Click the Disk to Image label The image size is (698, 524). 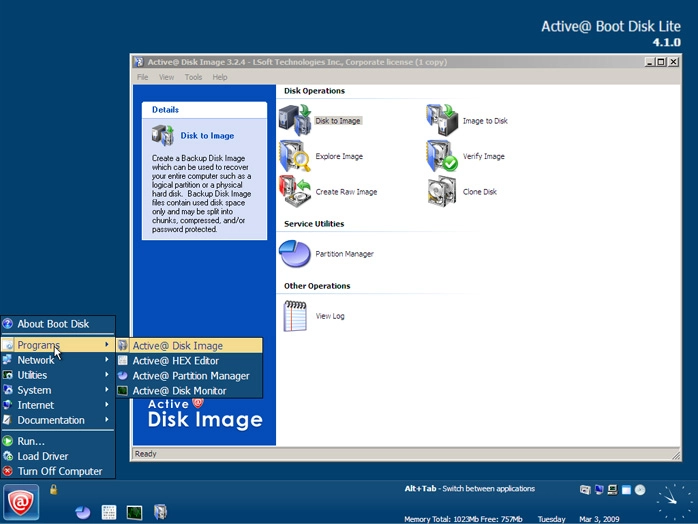338,121
